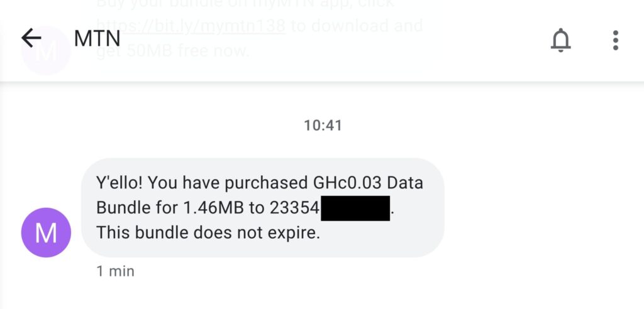Open the MTN conversation title details
644x309 pixels.
tap(97, 39)
